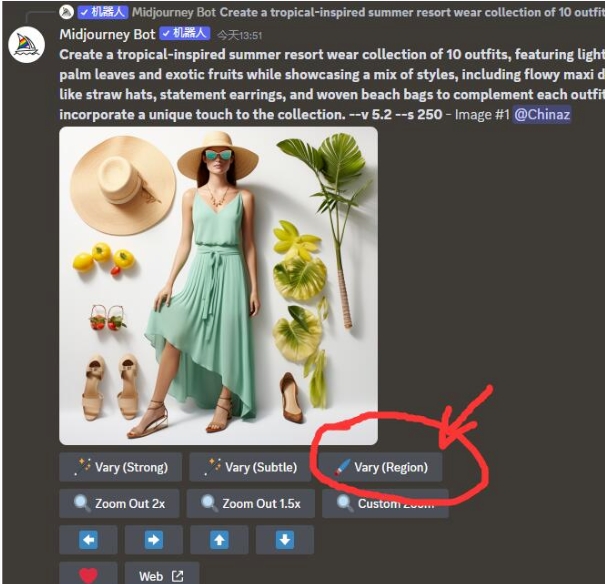
Task: Click the Vary (Region) button
Action: point(380,467)
